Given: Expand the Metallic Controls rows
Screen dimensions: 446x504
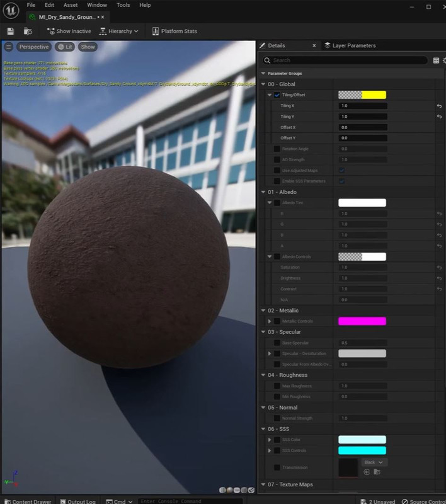Looking at the screenshot, I should coord(270,321).
